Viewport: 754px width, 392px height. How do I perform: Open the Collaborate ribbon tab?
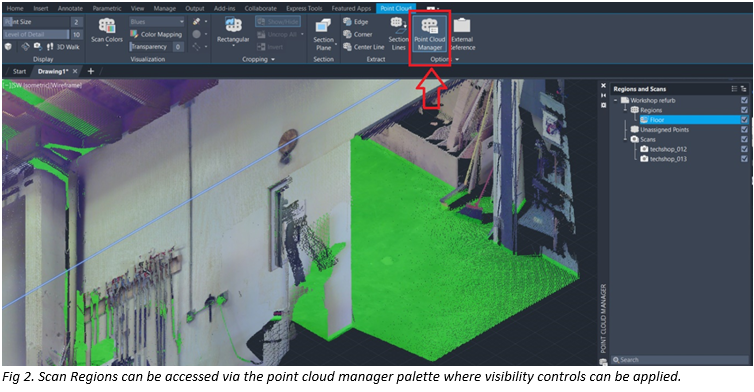click(261, 8)
